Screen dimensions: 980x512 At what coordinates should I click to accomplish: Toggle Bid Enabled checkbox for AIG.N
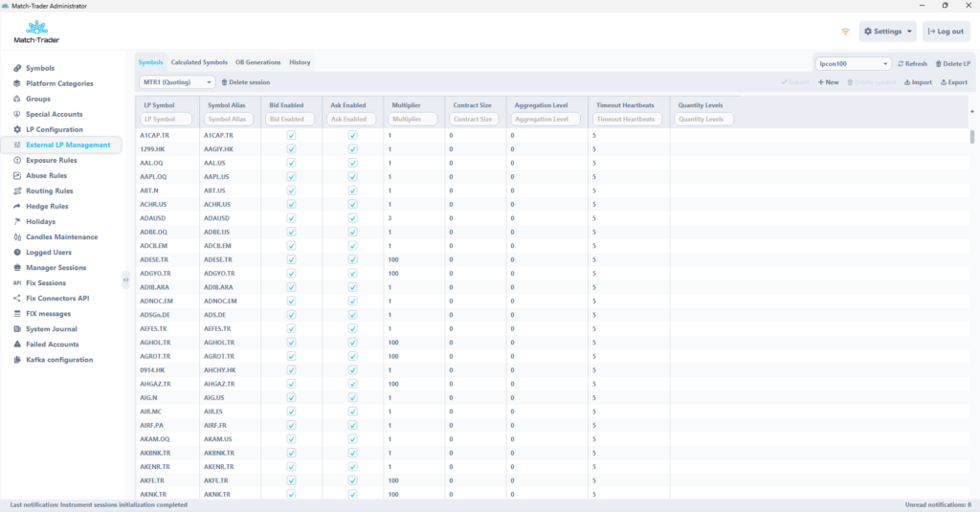point(291,397)
